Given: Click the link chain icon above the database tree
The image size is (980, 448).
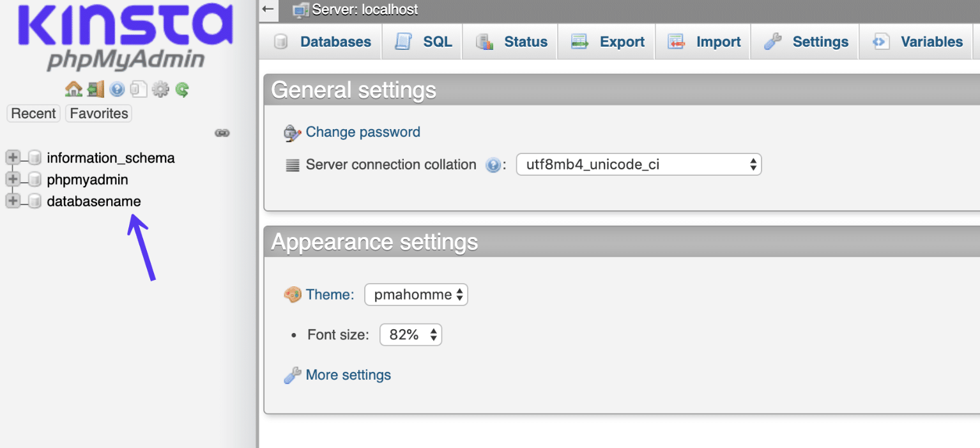Looking at the screenshot, I should point(222,132).
